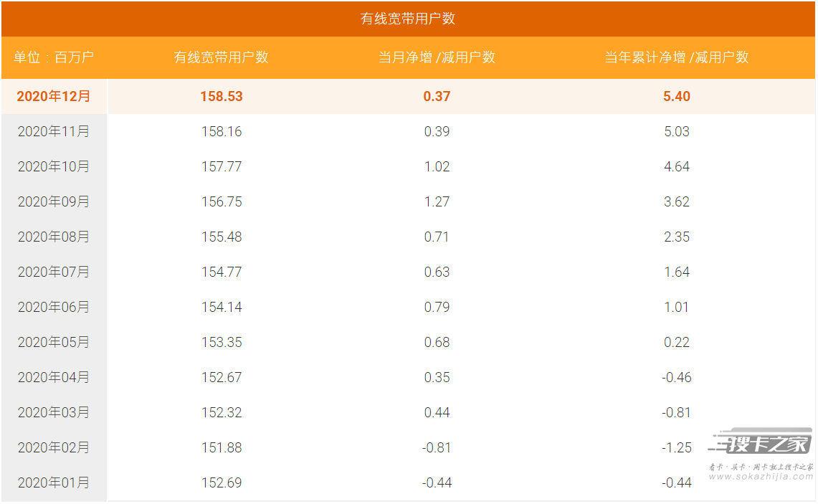The height and width of the screenshot is (504, 818).
Task: Click the value 158.53
Action: [222, 97]
